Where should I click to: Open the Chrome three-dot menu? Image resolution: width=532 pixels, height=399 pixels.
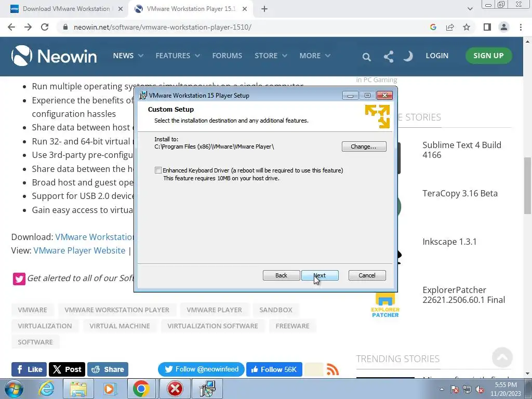coord(521,27)
